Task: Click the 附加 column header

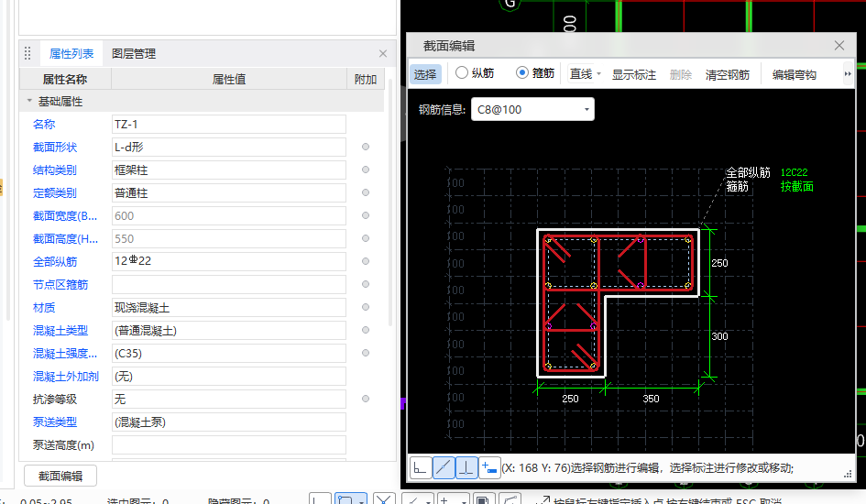Action: (x=365, y=79)
